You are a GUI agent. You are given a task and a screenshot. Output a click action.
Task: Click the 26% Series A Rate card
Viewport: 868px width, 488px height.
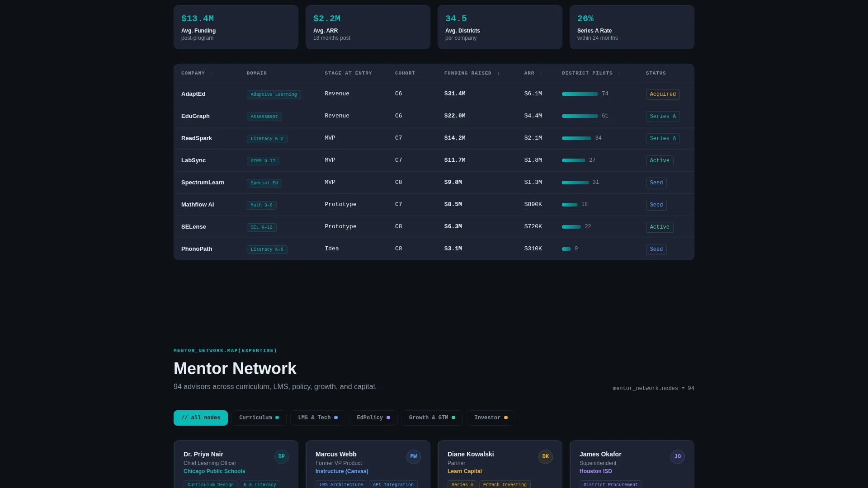[632, 27]
